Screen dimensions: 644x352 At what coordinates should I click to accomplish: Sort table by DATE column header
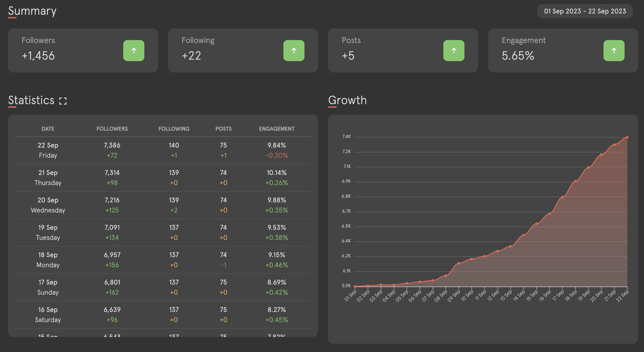48,129
